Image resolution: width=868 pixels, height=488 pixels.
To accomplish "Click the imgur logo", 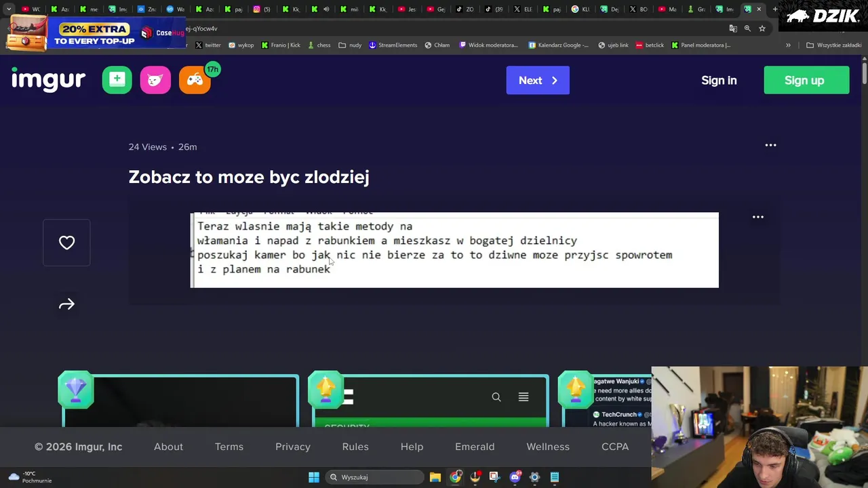I will click(48, 79).
